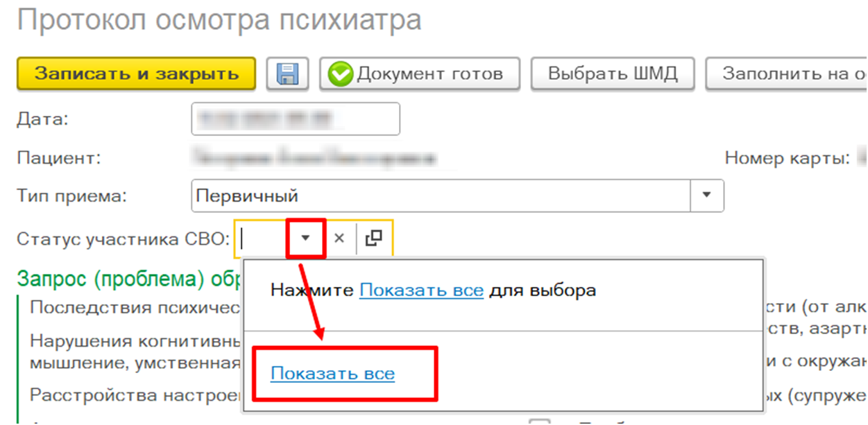Open the Тип приема dropdown arrow
Screen dimensions: 868x425
tap(707, 196)
